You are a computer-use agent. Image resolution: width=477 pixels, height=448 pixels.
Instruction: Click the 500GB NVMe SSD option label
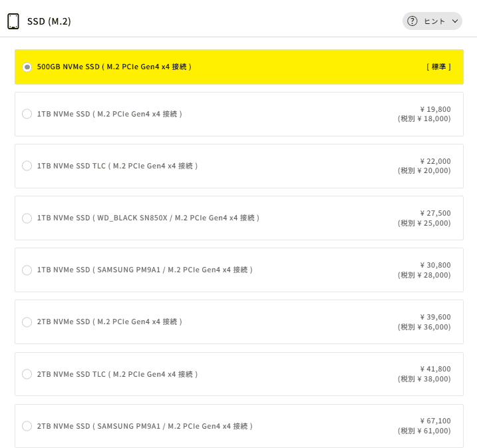(114, 67)
